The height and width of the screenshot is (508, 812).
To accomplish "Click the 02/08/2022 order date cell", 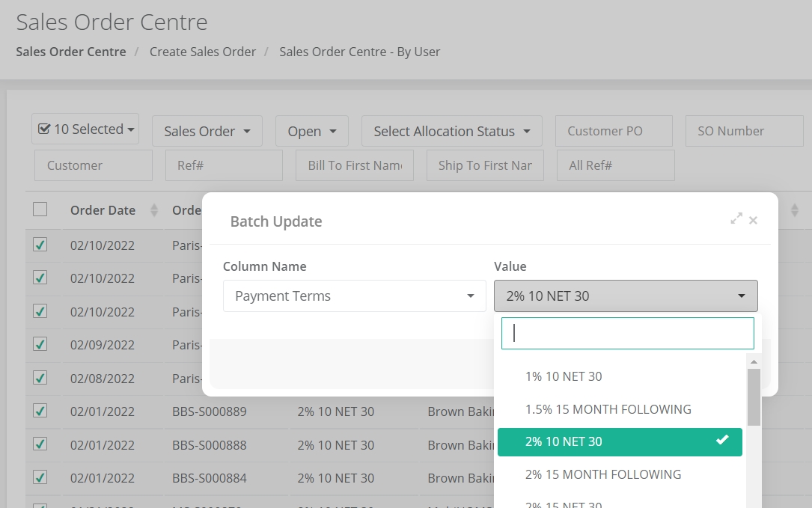I will click(x=103, y=379).
